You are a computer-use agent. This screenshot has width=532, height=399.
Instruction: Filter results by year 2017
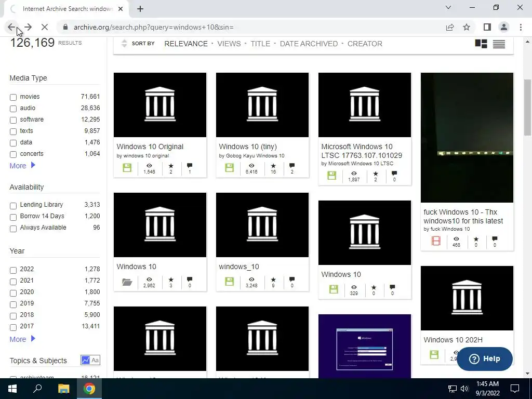click(x=13, y=327)
